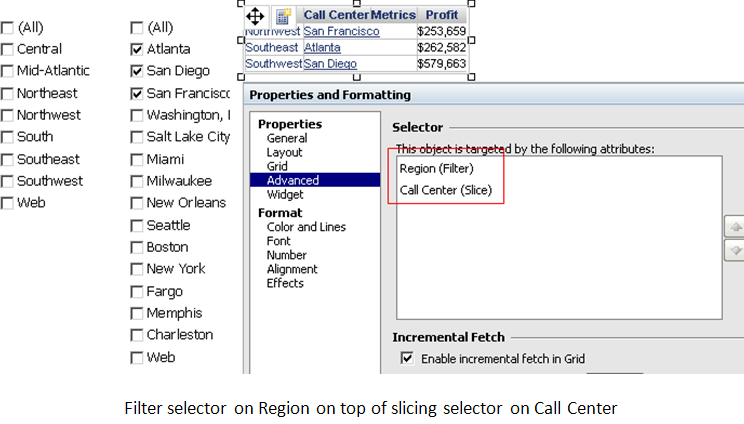
Task: Go to Color and Lines format settings
Action: coord(306,227)
